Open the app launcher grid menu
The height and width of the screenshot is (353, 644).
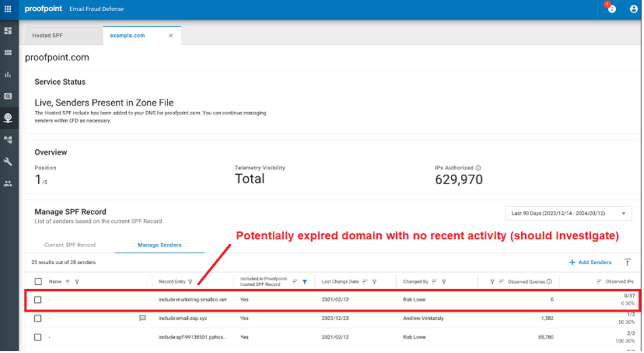click(8, 9)
